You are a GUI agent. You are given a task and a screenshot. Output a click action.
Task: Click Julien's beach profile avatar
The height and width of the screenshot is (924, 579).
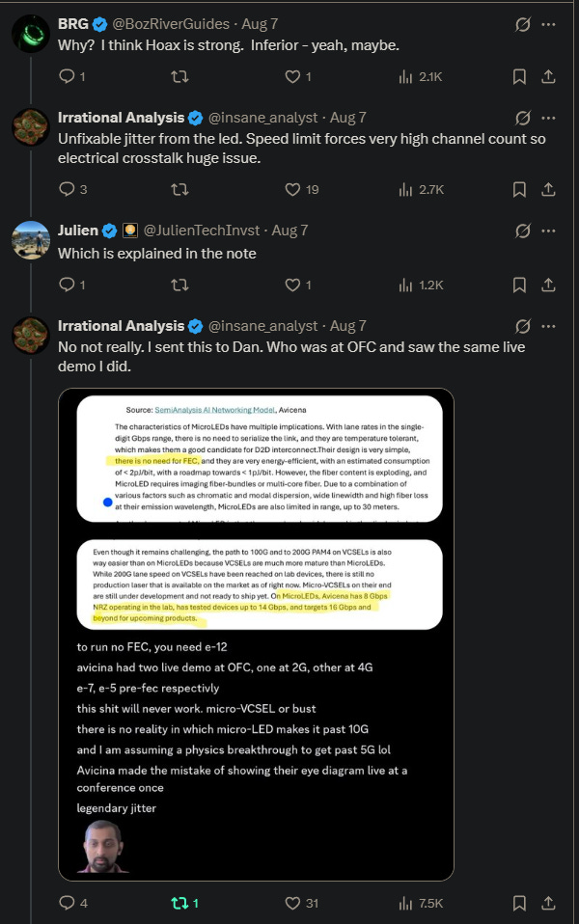tap(31, 240)
